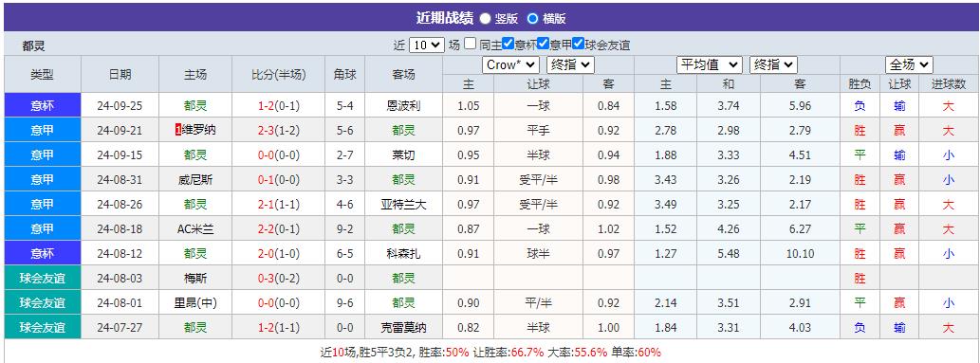Open score 0-3(0-2) for 梅斯 match
The image size is (980, 363).
(279, 279)
